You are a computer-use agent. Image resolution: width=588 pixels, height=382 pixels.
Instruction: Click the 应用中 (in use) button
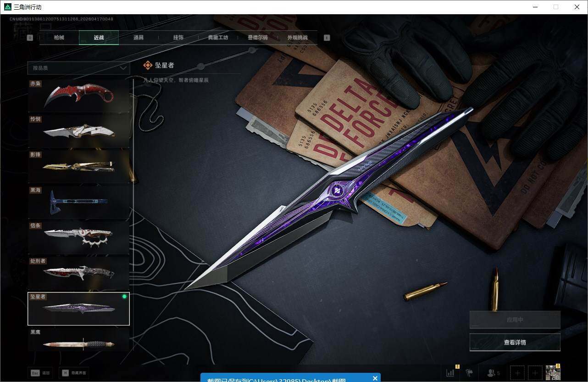(x=515, y=320)
